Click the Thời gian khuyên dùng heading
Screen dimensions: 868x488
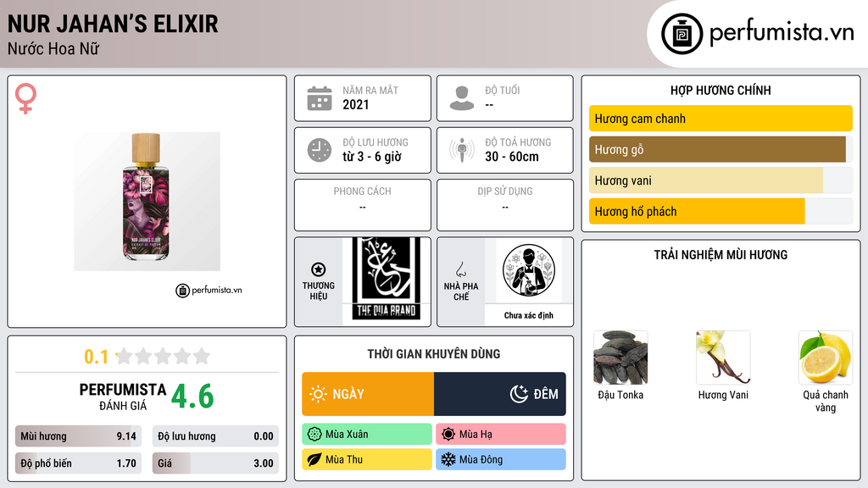point(434,354)
